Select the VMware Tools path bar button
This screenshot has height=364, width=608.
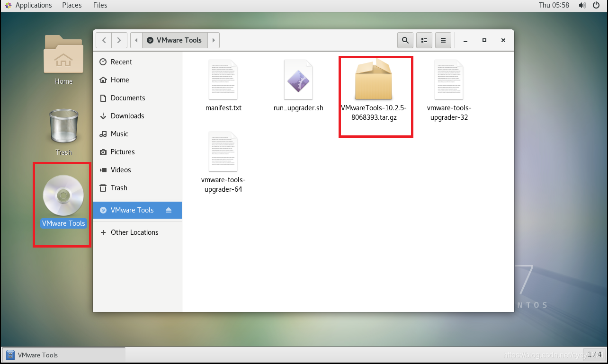click(x=175, y=40)
